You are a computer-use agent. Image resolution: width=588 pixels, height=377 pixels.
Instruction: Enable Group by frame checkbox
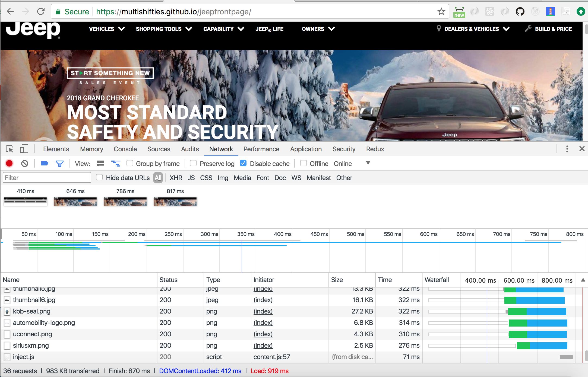pos(130,163)
